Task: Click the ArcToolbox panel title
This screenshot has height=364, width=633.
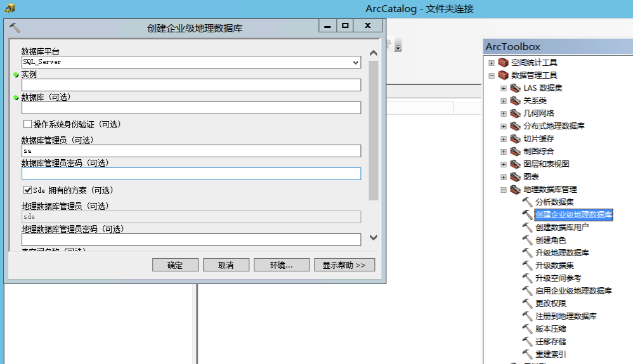Action: (x=512, y=47)
